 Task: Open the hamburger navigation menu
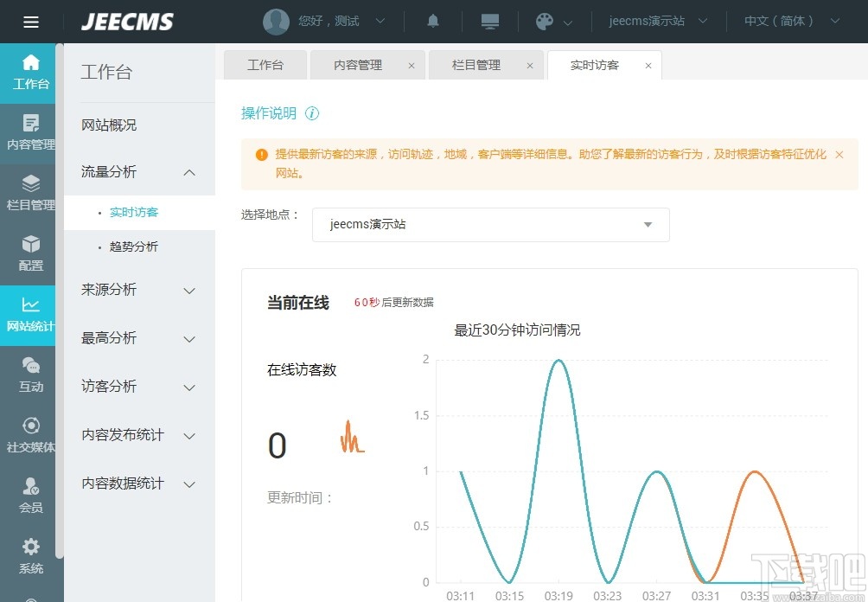31,22
